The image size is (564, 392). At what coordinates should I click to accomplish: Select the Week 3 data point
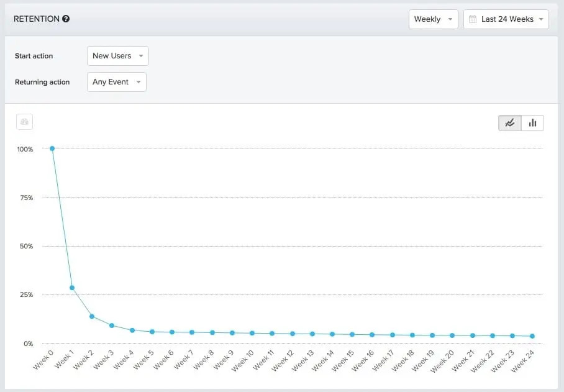112,326
